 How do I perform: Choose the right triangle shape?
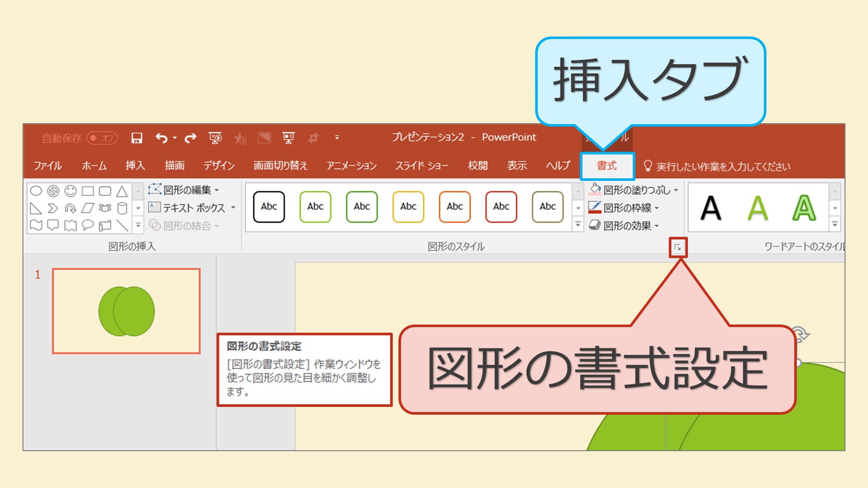coord(36,208)
